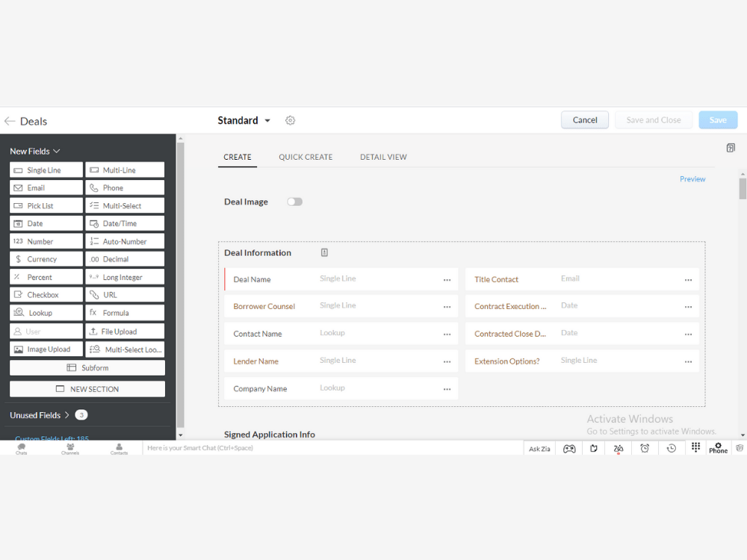Select the Formula field type
This screenshot has height=560, width=747.
(125, 313)
